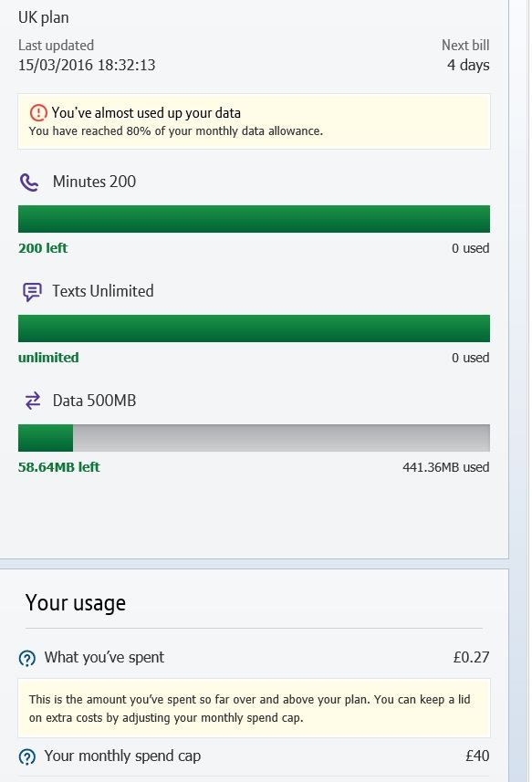The image size is (532, 782).
Task: Click the '441.36MB used' label
Action: (x=445, y=467)
